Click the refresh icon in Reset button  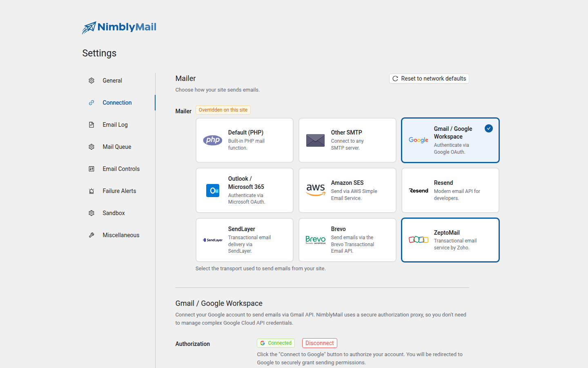(395, 79)
